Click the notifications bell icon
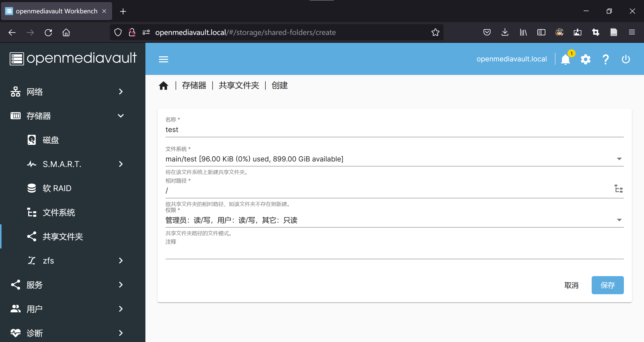This screenshot has width=644, height=342. click(x=566, y=60)
